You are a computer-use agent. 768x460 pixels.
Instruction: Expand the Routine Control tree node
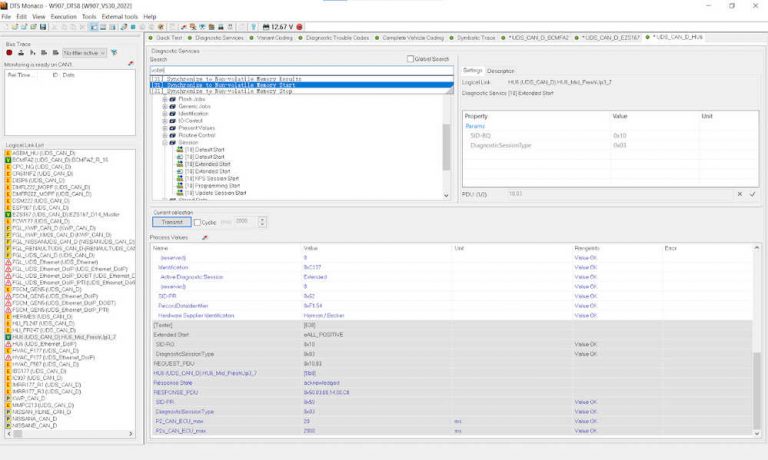[x=164, y=135]
